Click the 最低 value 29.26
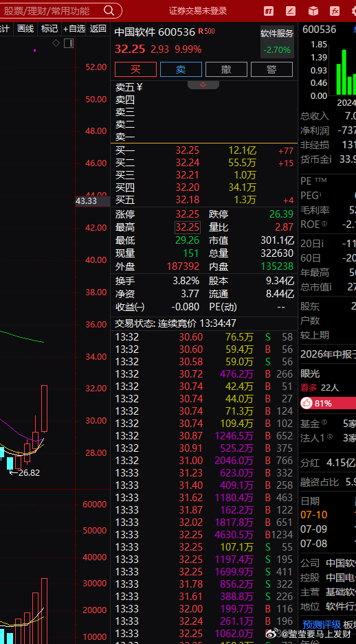 [x=187, y=240]
